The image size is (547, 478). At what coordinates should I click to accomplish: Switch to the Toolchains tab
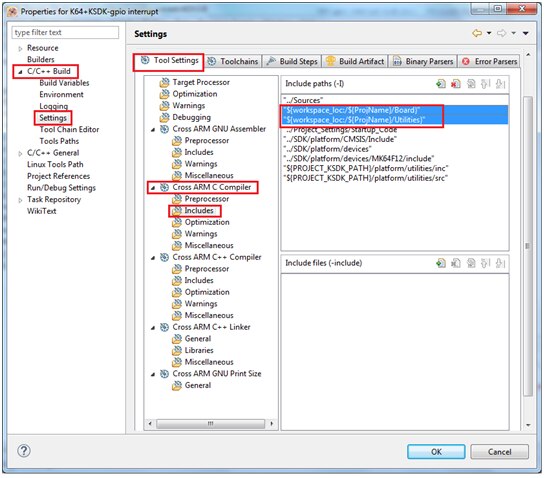tap(233, 61)
